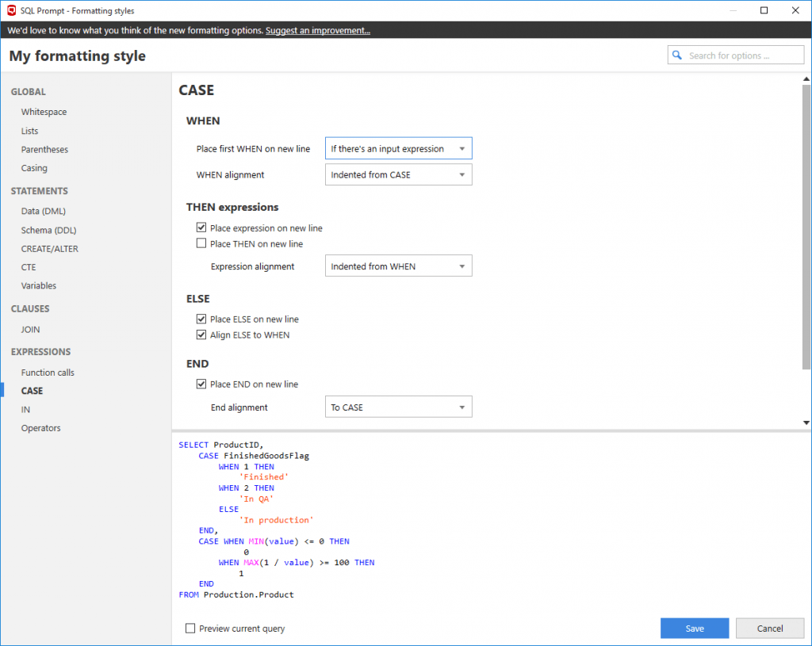Open the Expression alignment dropdown
The width and height of the screenshot is (812, 646).
[x=398, y=266]
